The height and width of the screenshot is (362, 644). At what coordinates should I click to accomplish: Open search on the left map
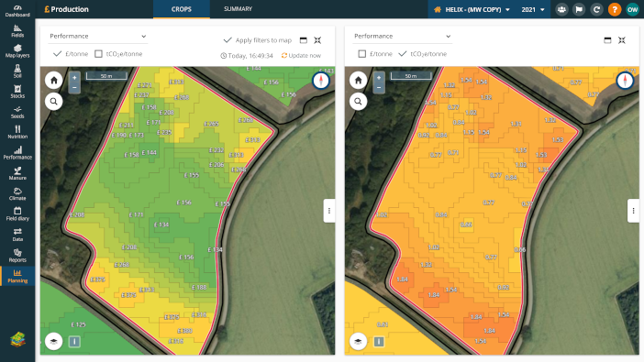tap(54, 101)
